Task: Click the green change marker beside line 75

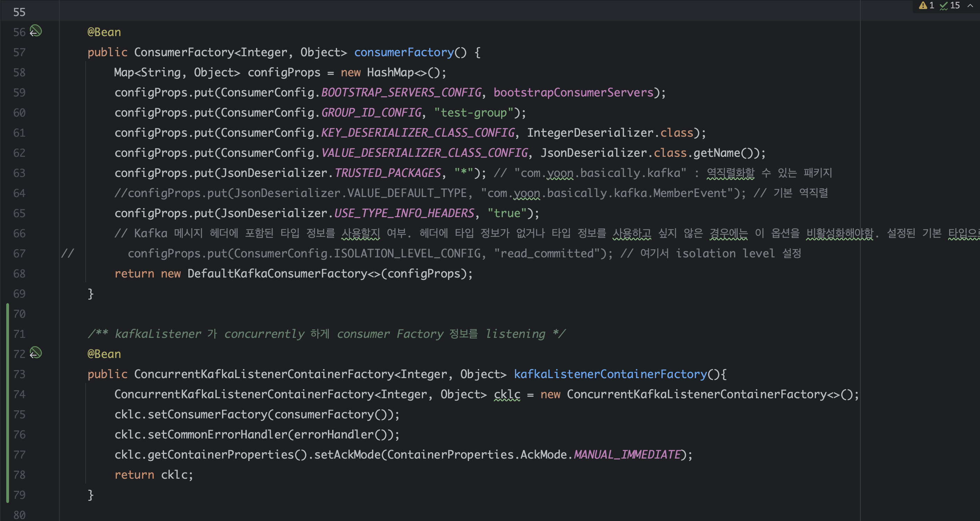Action: pos(8,415)
